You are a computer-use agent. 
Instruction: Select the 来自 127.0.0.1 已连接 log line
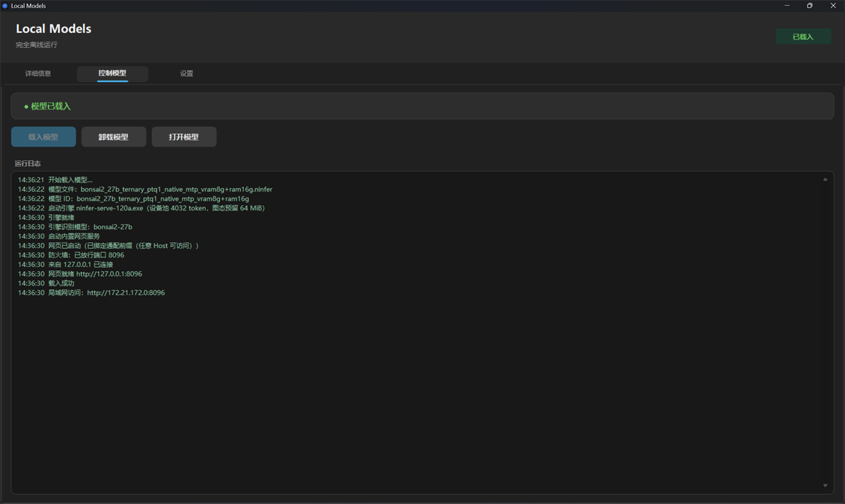point(65,265)
